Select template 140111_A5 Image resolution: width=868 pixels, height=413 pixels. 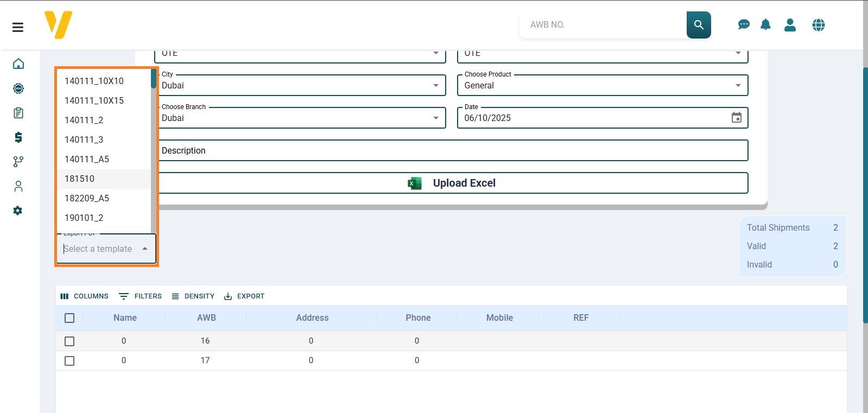pyautogui.click(x=104, y=159)
